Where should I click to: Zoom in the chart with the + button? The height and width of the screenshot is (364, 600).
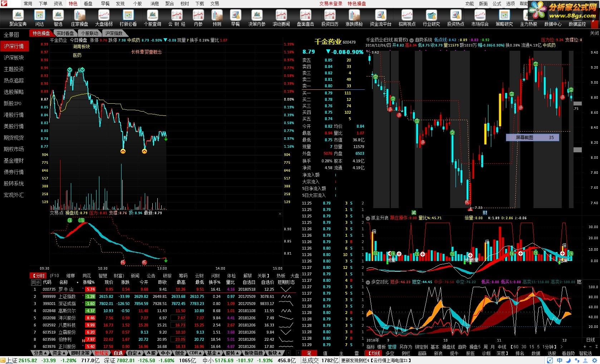[585, 346]
